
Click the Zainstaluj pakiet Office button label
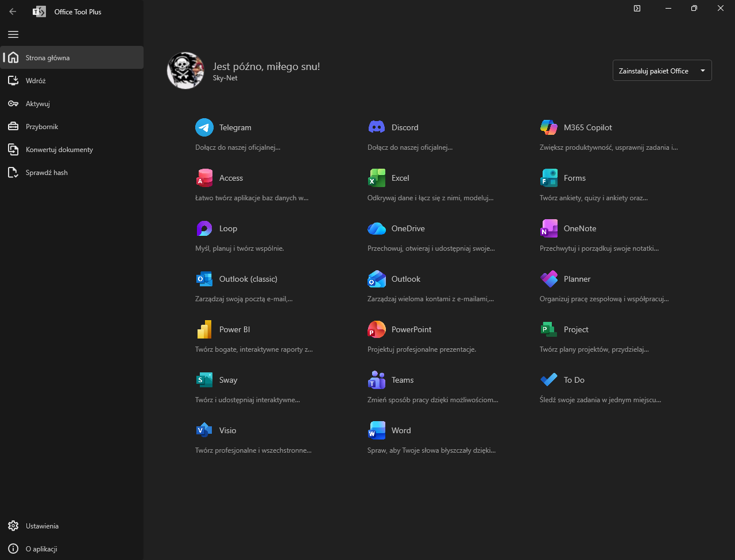pyautogui.click(x=653, y=71)
